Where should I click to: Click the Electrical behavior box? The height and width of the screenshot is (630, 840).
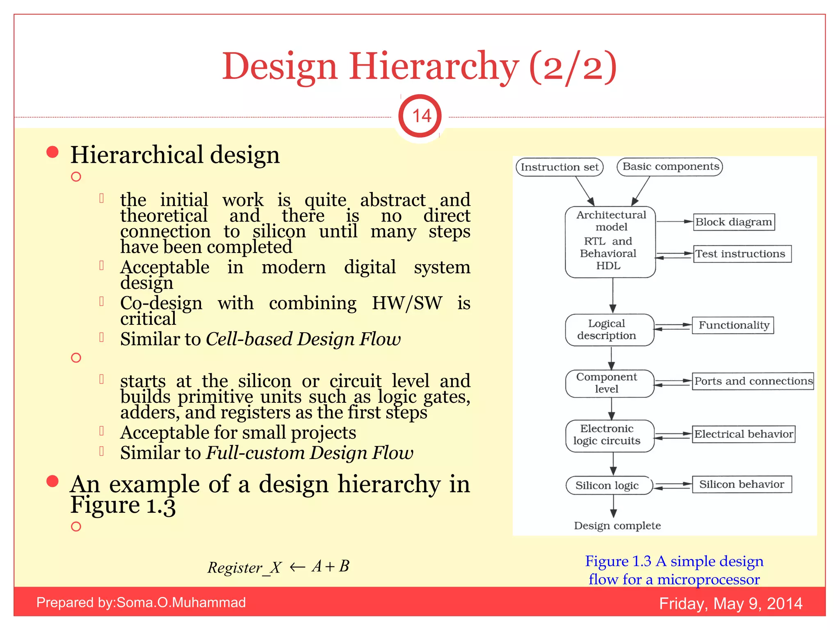click(744, 434)
